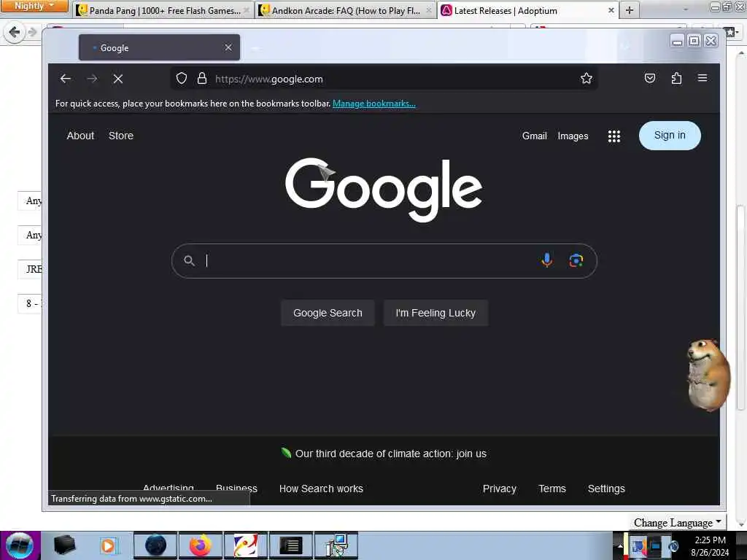This screenshot has height=560, width=747.
Task: Click I'm Feeling Lucky button
Action: point(436,313)
